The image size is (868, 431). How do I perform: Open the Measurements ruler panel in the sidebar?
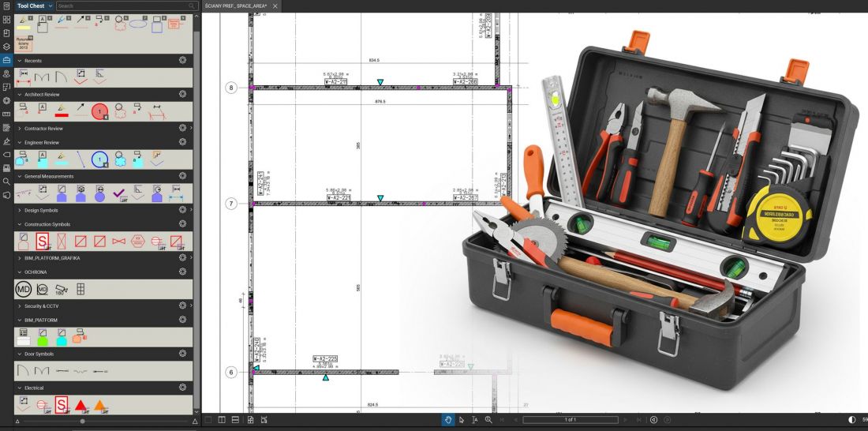6,114
